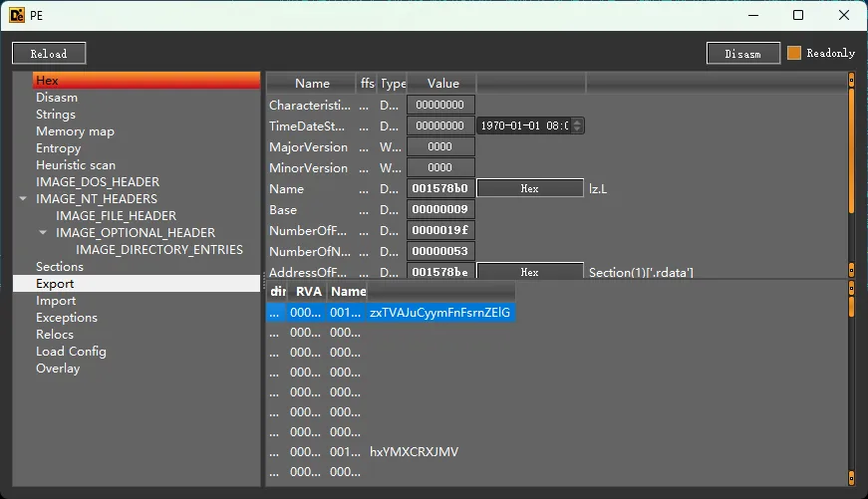
Task: Click the Reload button
Action: click(49, 54)
